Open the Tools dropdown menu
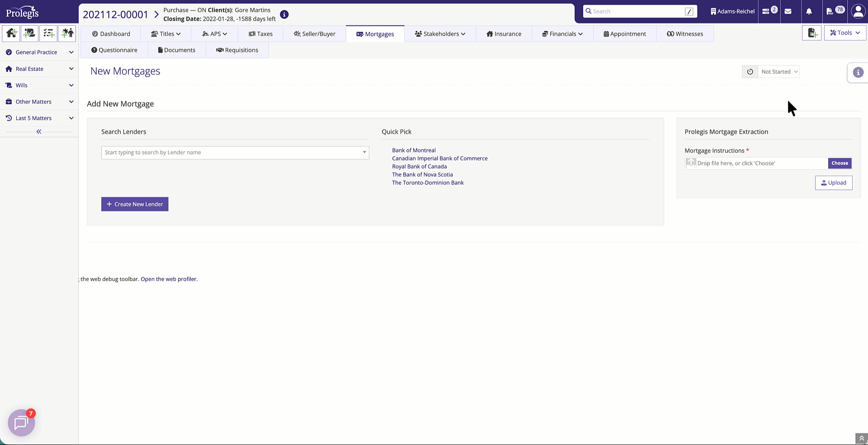868x445 pixels. point(845,33)
